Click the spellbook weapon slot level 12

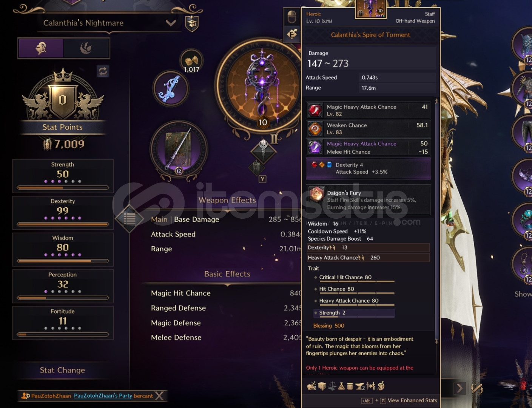tap(179, 149)
